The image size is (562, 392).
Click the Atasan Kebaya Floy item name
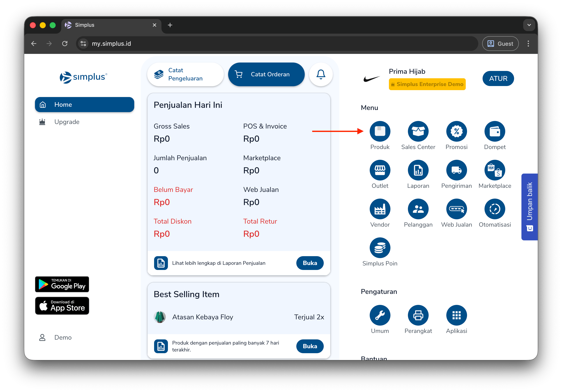tap(203, 317)
